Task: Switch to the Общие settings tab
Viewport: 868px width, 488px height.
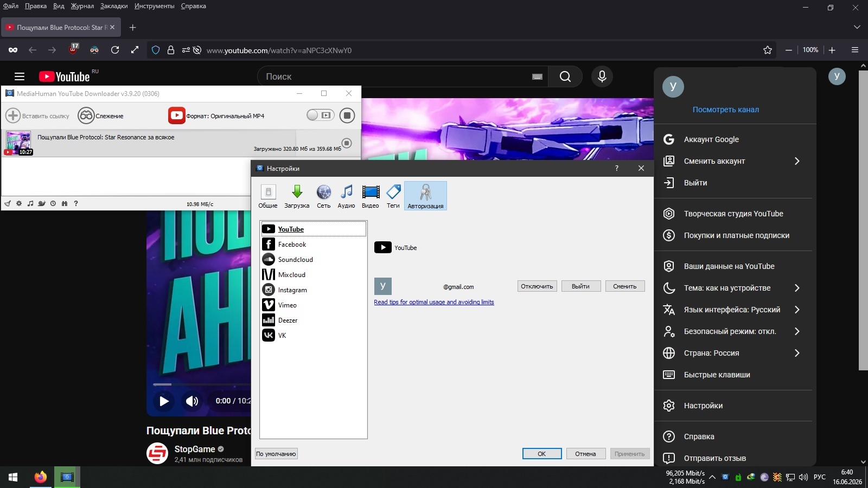Action: click(x=268, y=196)
